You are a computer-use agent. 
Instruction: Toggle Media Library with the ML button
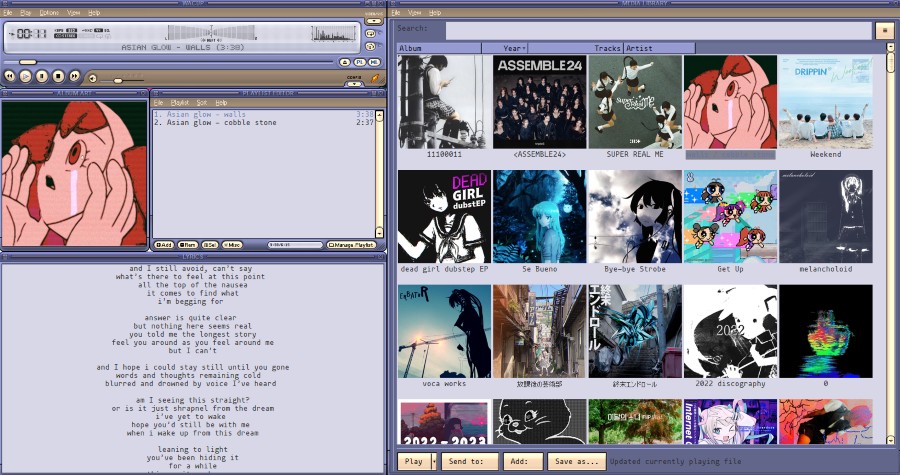374,62
